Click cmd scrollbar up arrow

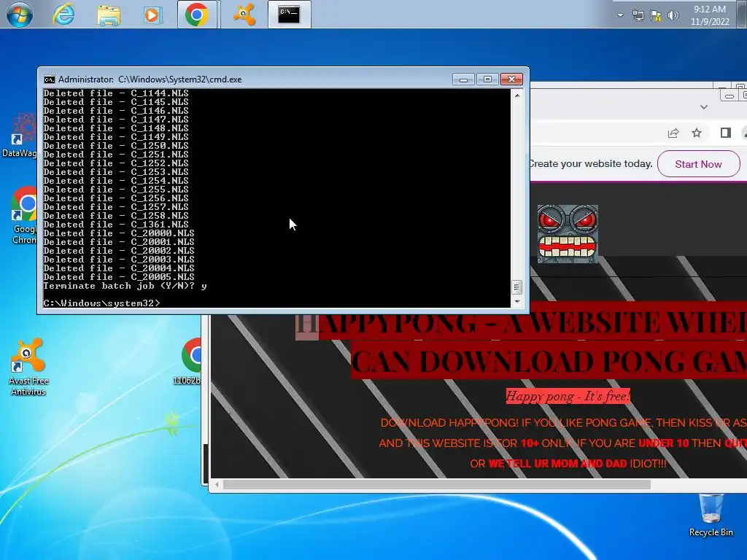click(x=517, y=96)
